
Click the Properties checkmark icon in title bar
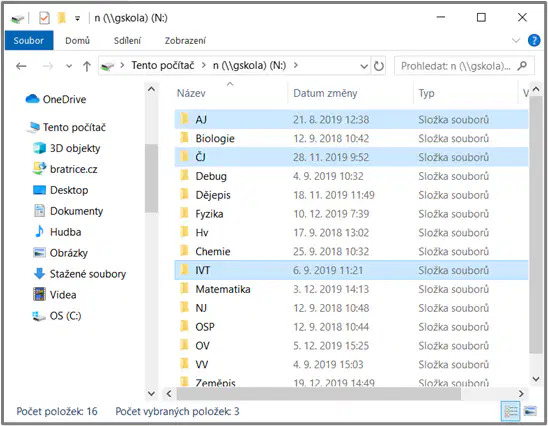click(x=44, y=18)
